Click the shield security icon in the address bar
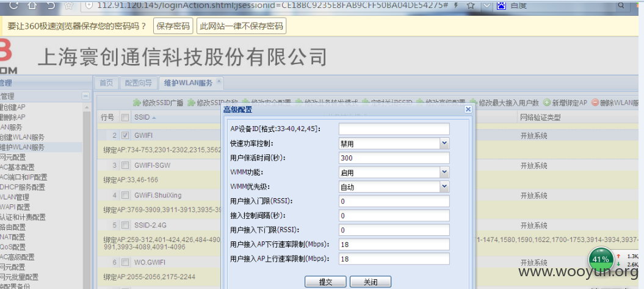 [x=89, y=5]
